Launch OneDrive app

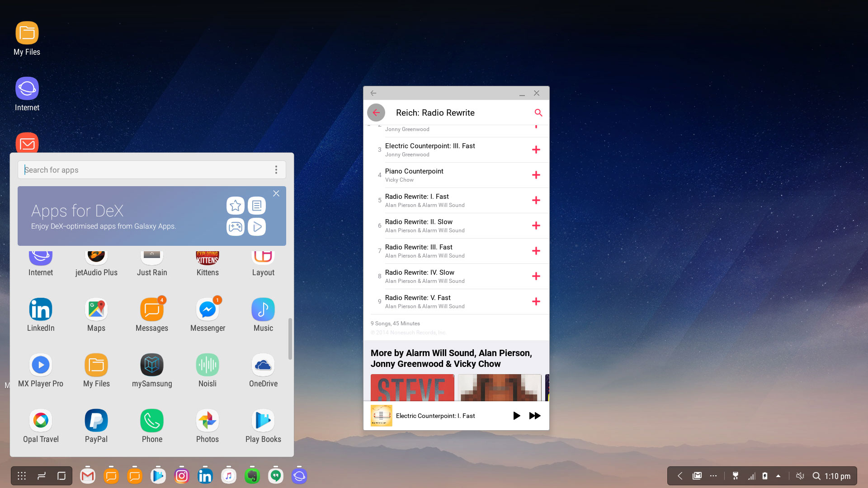263,366
